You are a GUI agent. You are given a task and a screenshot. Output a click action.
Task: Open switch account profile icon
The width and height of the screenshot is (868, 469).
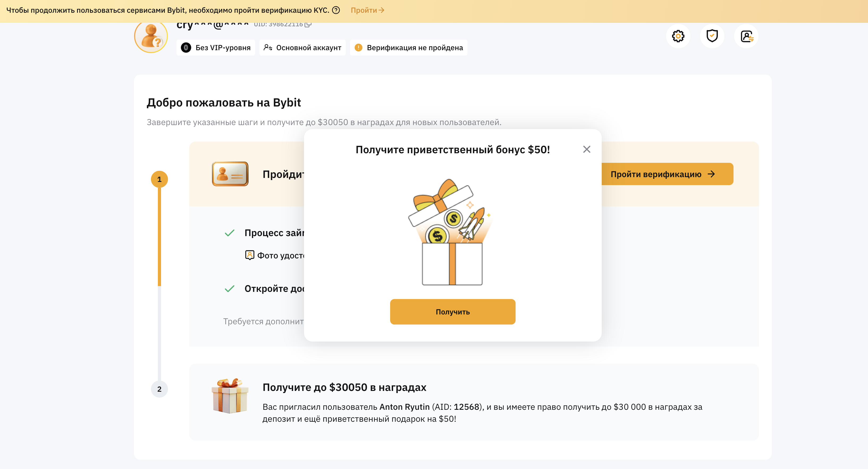[746, 36]
